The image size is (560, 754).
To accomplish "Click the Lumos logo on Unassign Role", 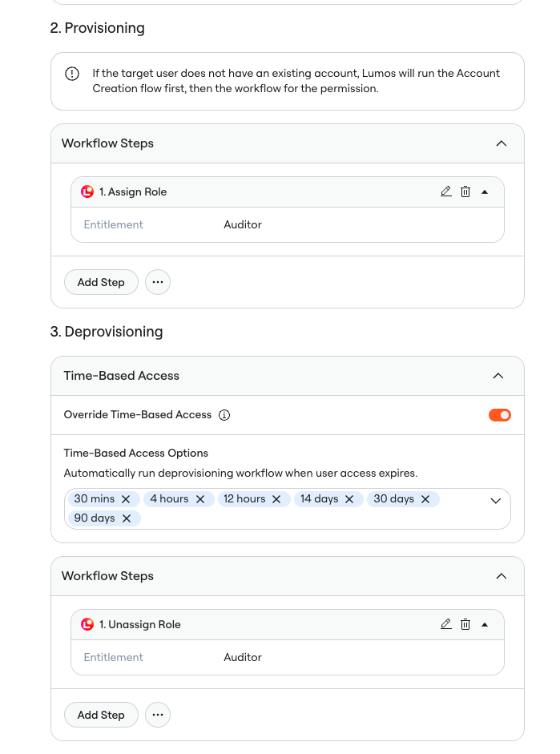I will tap(87, 625).
